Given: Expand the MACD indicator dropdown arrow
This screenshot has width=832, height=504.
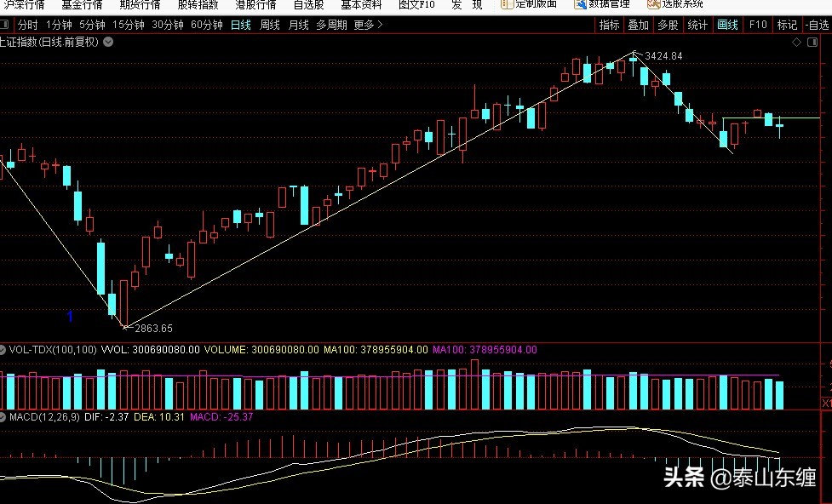Looking at the screenshot, I should (3, 417).
